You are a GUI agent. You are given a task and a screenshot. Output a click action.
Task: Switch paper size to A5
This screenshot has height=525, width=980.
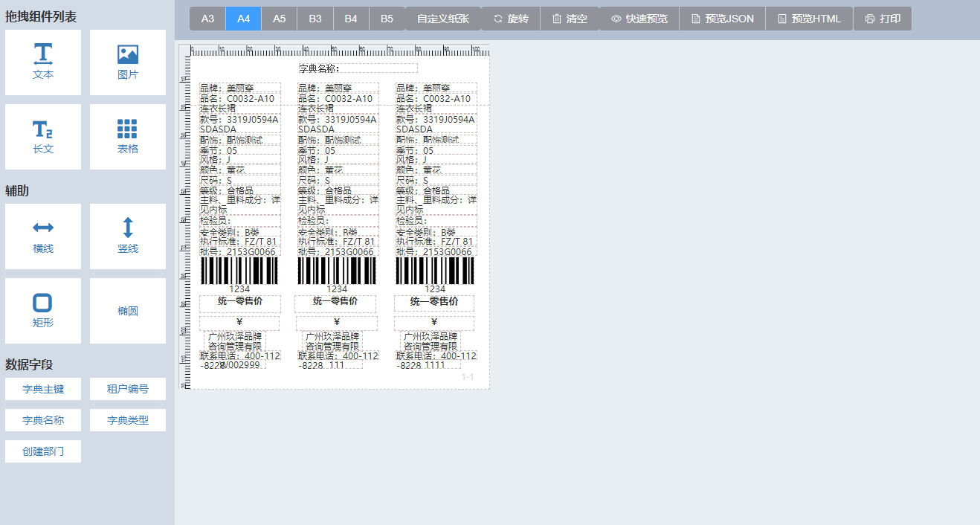click(280, 19)
